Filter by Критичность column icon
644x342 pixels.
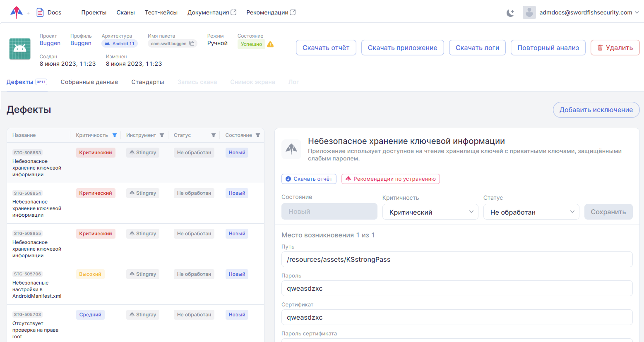point(115,135)
